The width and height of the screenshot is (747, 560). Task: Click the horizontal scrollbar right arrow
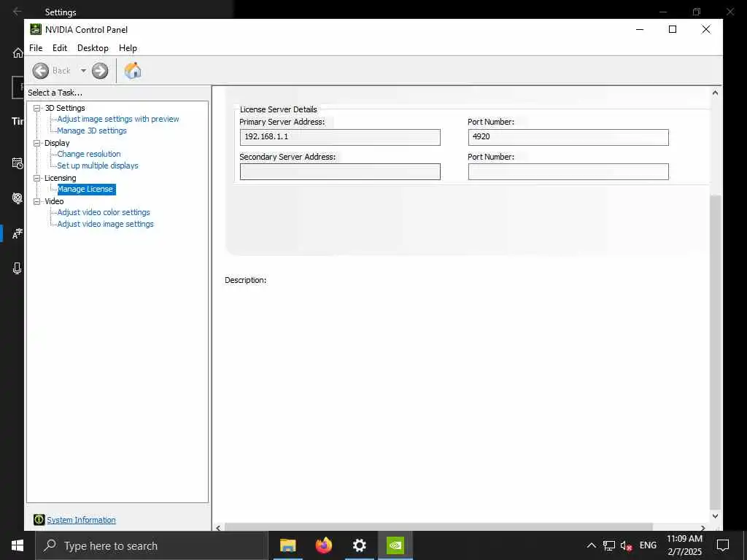[x=703, y=527]
